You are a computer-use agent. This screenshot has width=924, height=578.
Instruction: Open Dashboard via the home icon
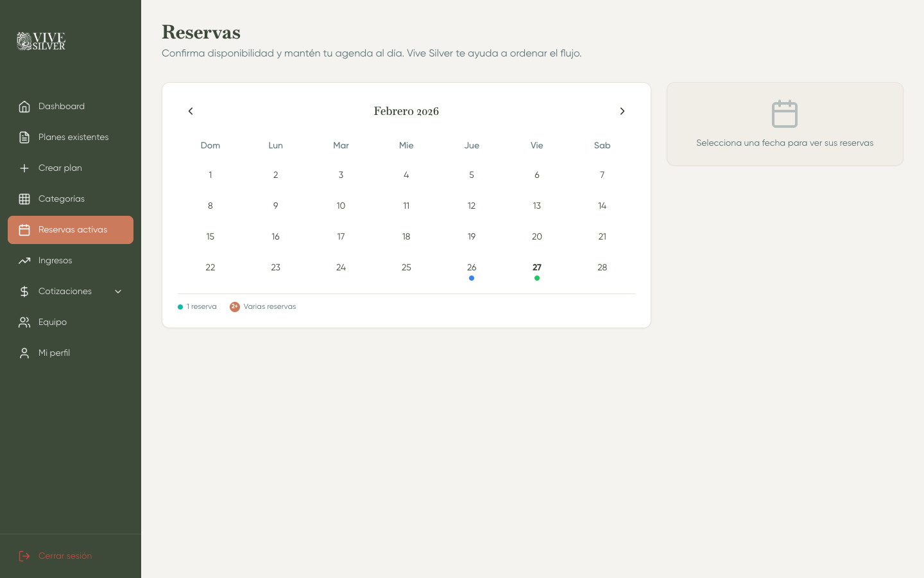click(x=24, y=107)
